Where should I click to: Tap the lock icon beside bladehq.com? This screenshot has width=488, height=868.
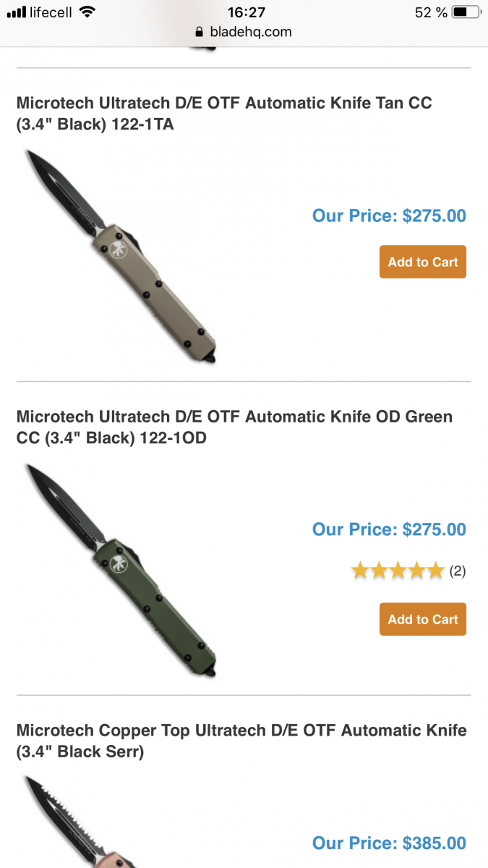click(200, 32)
